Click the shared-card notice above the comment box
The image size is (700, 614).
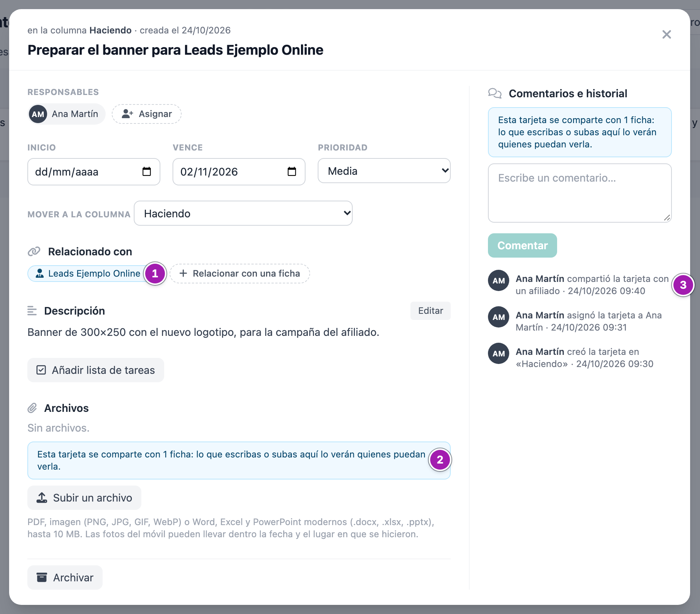[x=580, y=132]
